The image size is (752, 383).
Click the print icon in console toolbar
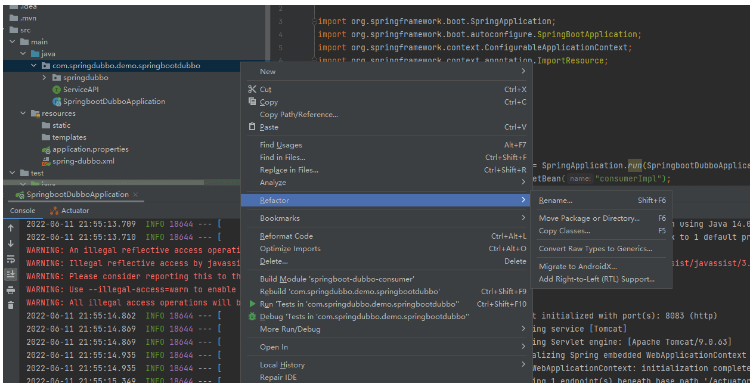pyautogui.click(x=11, y=290)
